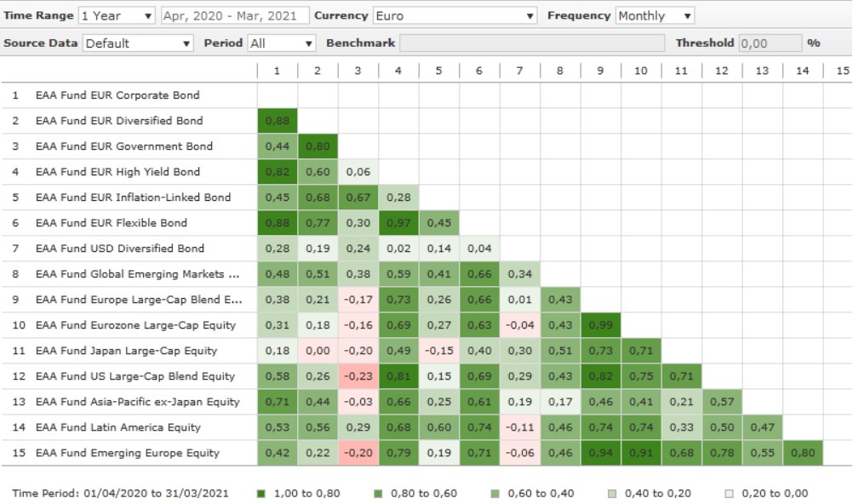Click the 1,00 to 0,80 legend swatch
This screenshot has width=853, height=504.
coord(260,493)
